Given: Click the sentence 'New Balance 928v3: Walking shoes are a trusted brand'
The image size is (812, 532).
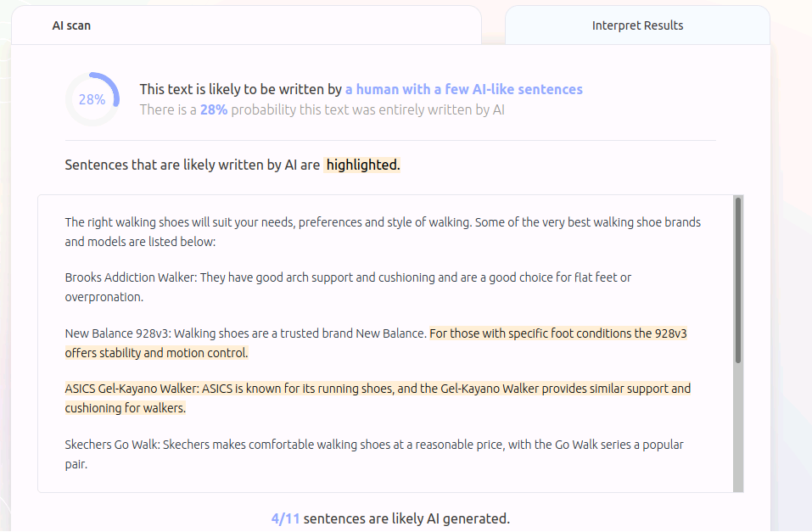Looking at the screenshot, I should click(x=245, y=333).
